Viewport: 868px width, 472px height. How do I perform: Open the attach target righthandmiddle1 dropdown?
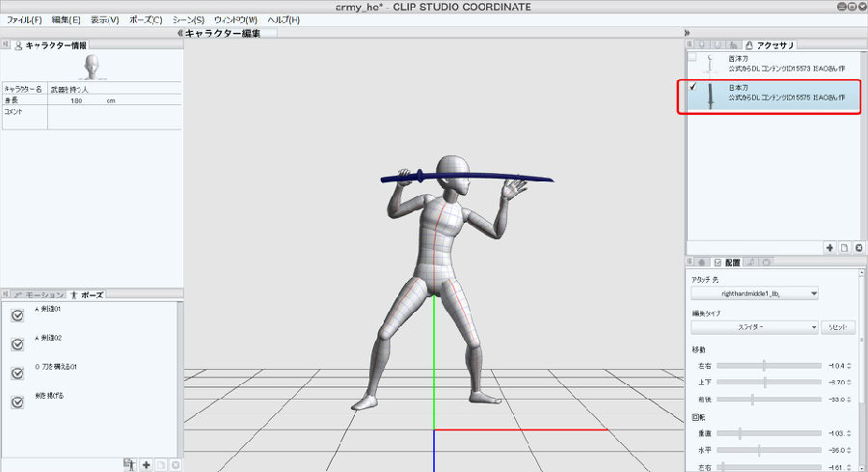(x=754, y=292)
